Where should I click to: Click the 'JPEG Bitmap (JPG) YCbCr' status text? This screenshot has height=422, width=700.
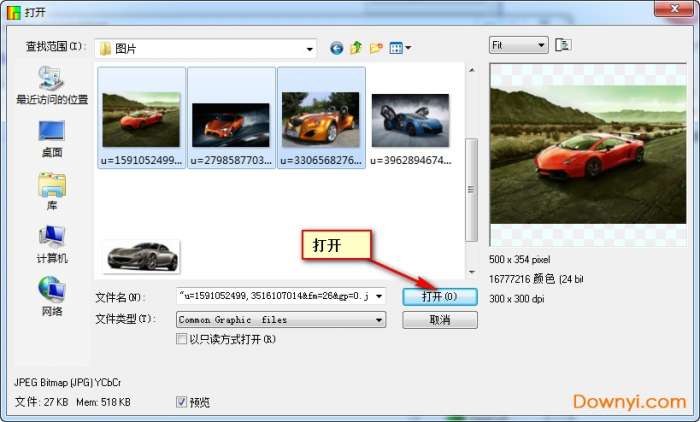pos(67,382)
